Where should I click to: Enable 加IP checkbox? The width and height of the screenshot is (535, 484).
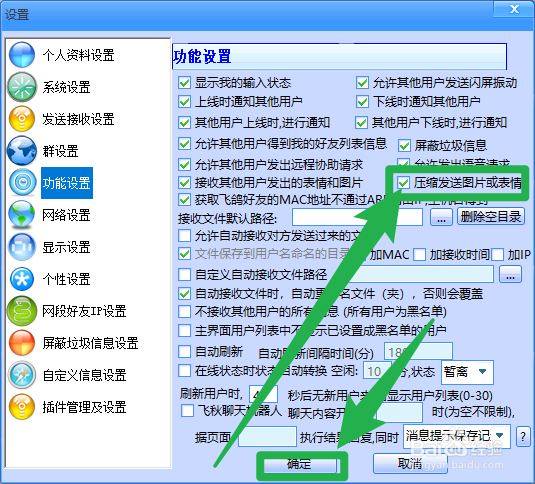(x=497, y=254)
